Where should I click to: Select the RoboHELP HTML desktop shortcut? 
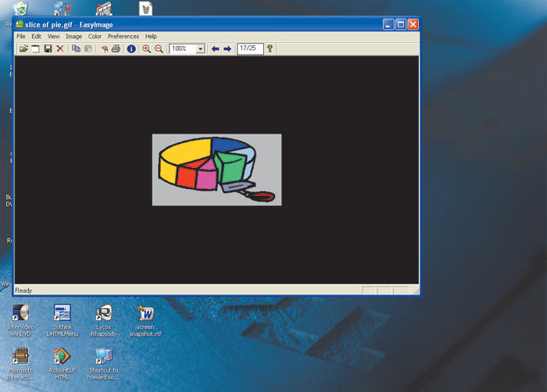tap(61, 362)
